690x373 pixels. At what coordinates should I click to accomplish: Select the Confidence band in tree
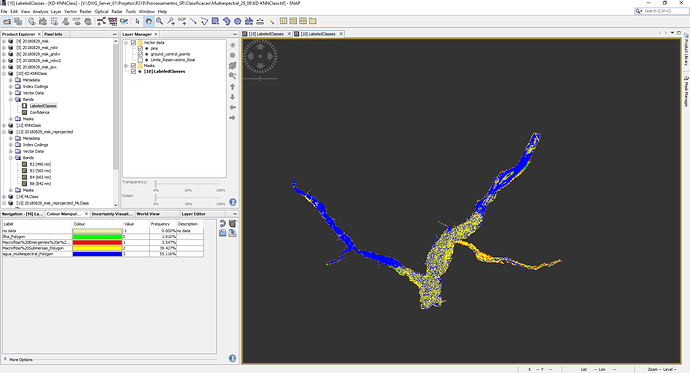(39, 112)
